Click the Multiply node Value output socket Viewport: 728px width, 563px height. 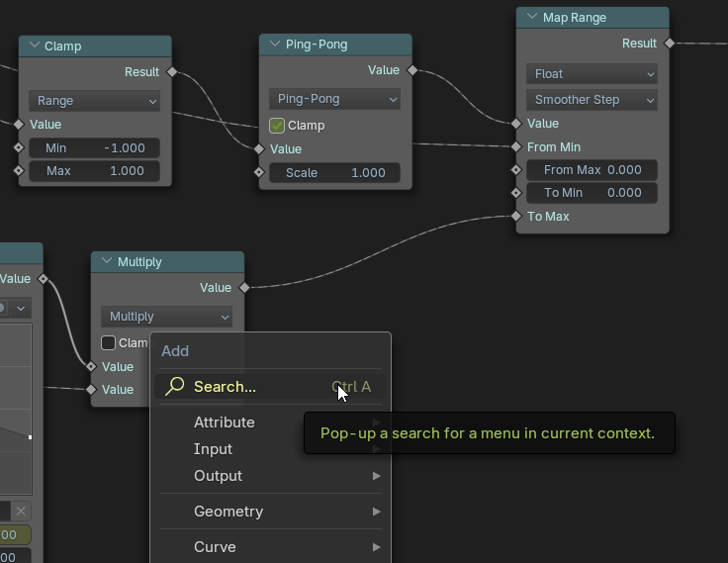(x=244, y=288)
